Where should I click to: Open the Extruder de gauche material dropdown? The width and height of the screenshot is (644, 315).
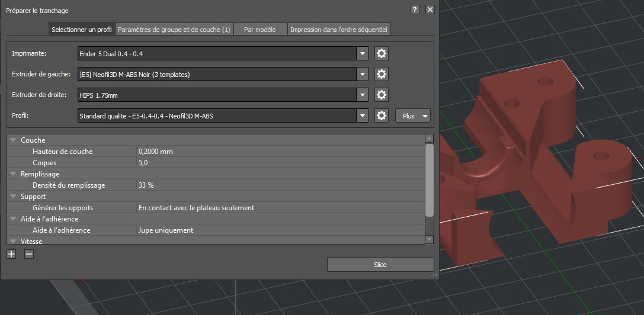click(362, 75)
